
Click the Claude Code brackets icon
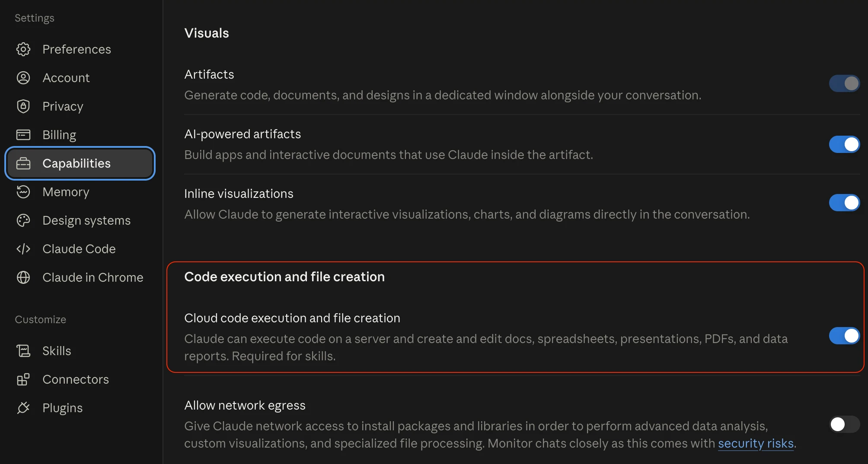[x=23, y=249]
